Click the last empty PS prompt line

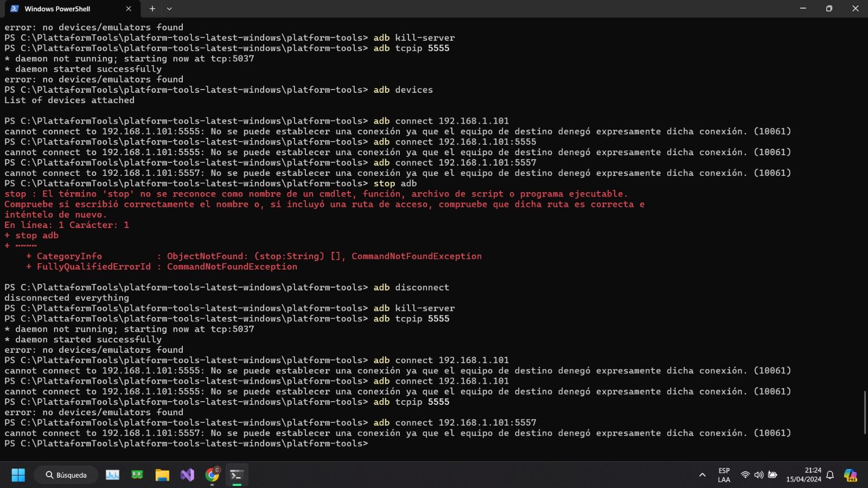pyautogui.click(x=186, y=443)
